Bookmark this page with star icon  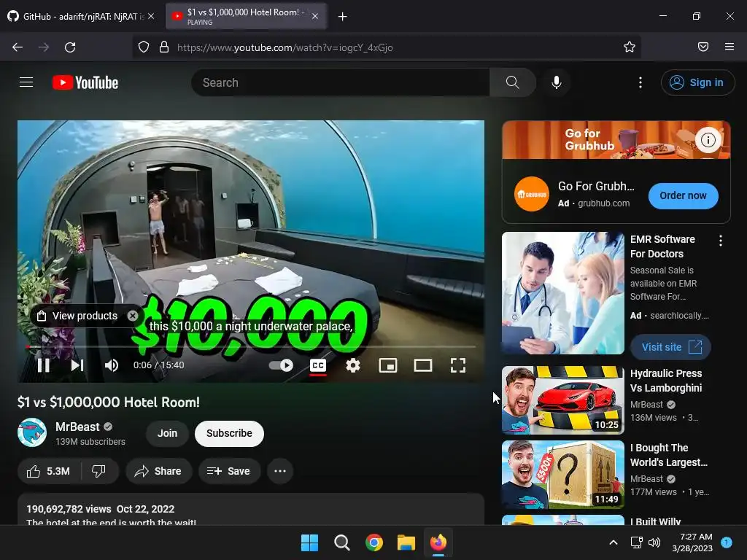(630, 47)
